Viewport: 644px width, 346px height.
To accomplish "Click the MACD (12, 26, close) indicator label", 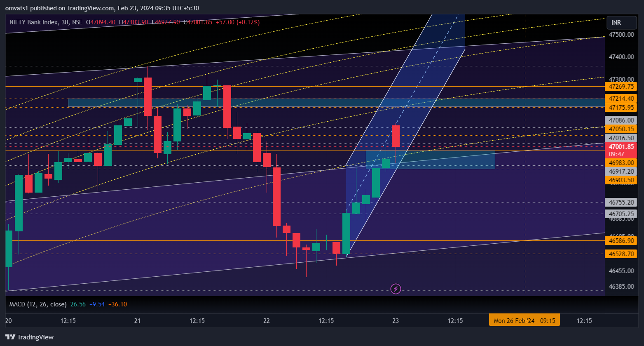I will (x=38, y=304).
